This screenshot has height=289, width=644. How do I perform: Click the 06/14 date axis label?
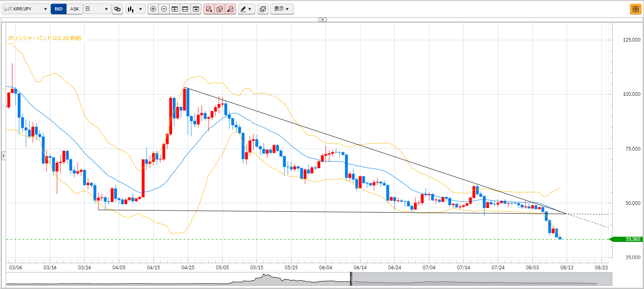pos(360,268)
